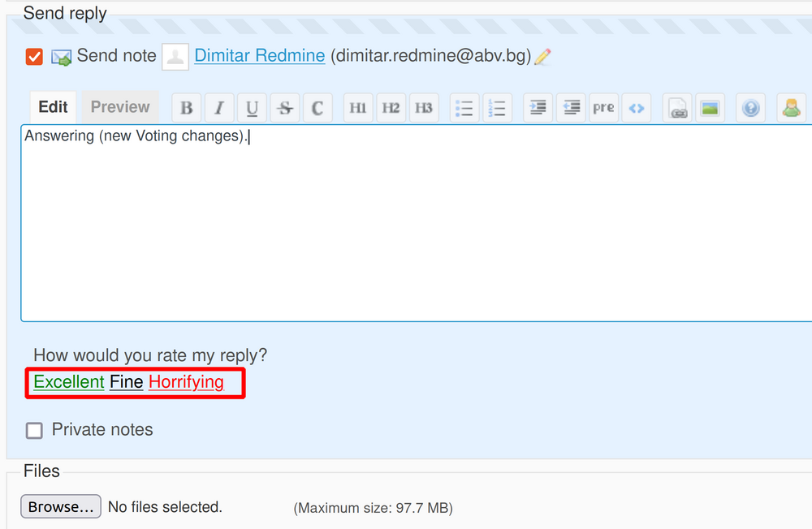Switch to the Preview tab
This screenshot has height=529, width=812.
[120, 107]
